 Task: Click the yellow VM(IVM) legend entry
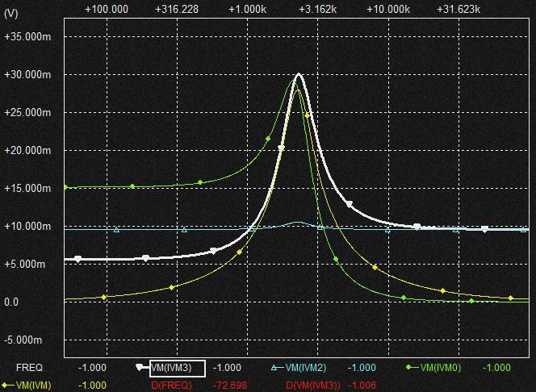[x=33, y=385]
